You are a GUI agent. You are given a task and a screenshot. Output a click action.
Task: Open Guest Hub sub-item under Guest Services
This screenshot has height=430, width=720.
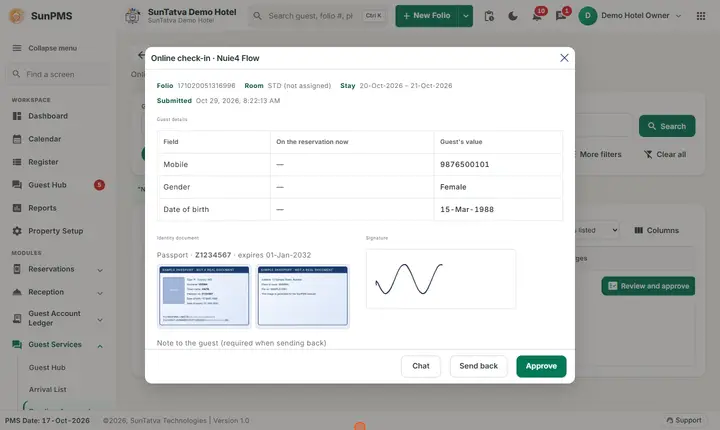coord(47,368)
